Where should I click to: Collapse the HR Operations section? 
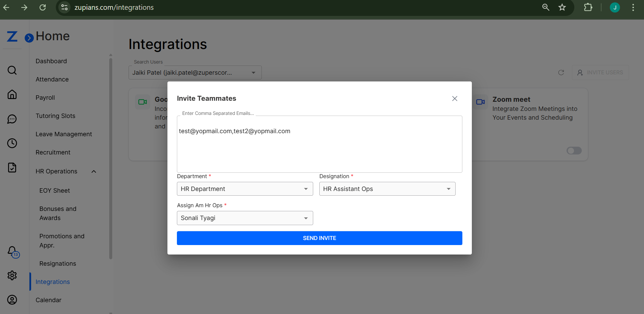(94, 171)
